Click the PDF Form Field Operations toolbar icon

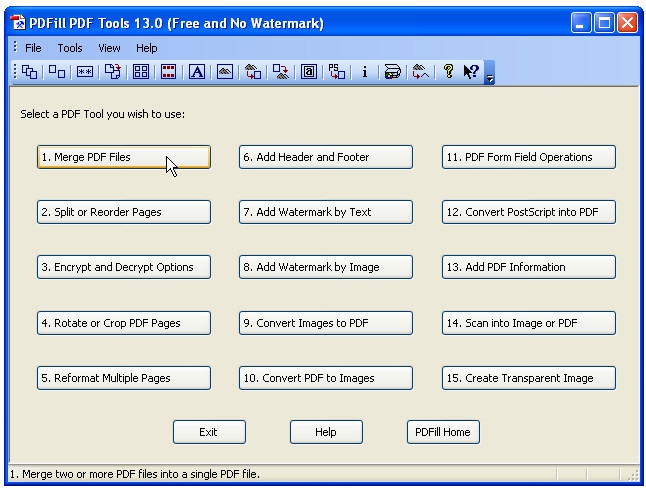click(x=309, y=72)
